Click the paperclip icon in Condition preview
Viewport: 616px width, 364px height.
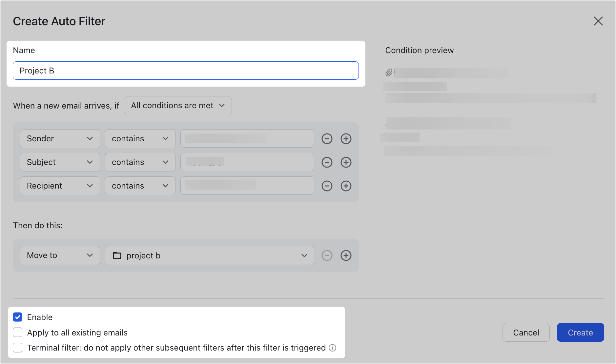pos(389,72)
